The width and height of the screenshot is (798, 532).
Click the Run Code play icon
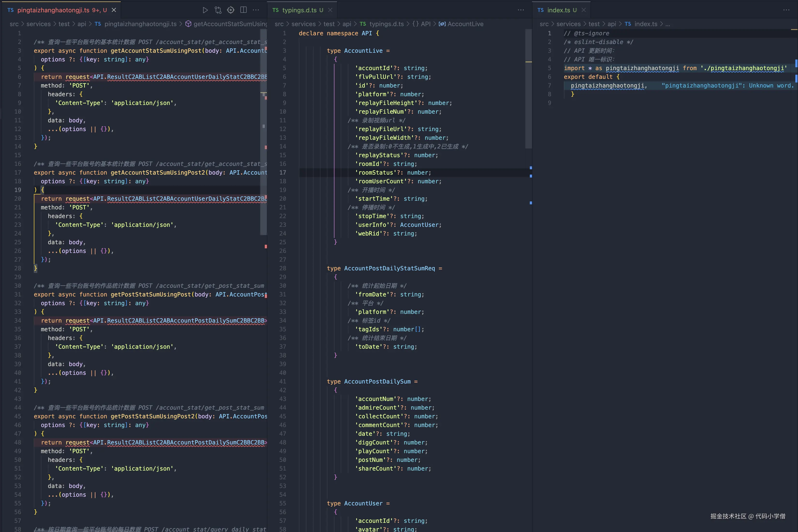click(x=205, y=10)
